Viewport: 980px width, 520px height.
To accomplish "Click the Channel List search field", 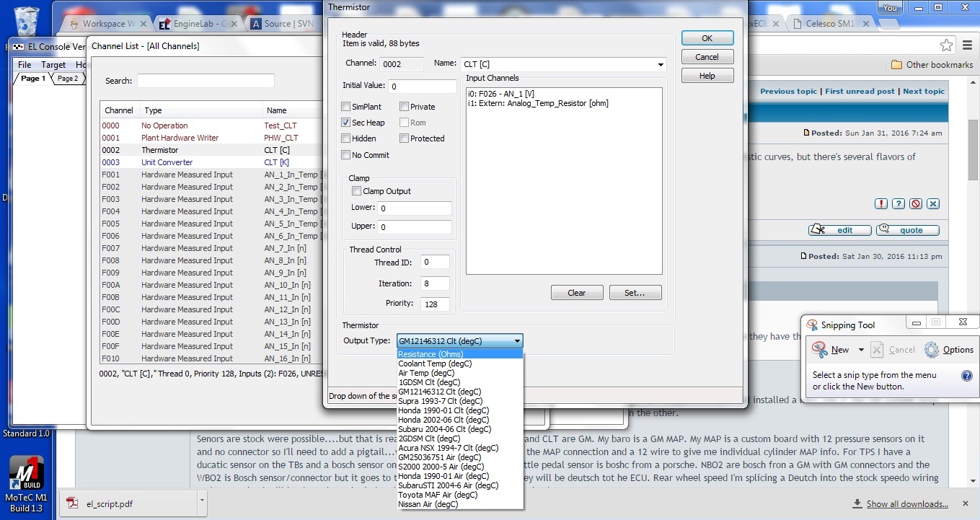I will tap(206, 81).
